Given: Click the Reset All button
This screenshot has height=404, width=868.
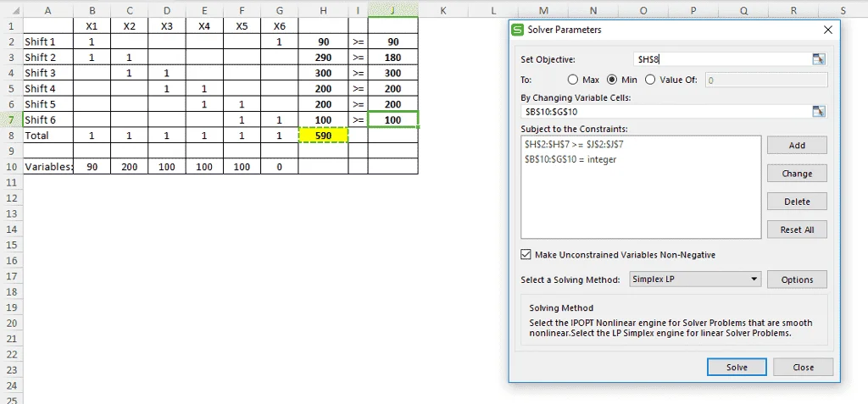Looking at the screenshot, I should pyautogui.click(x=797, y=230).
